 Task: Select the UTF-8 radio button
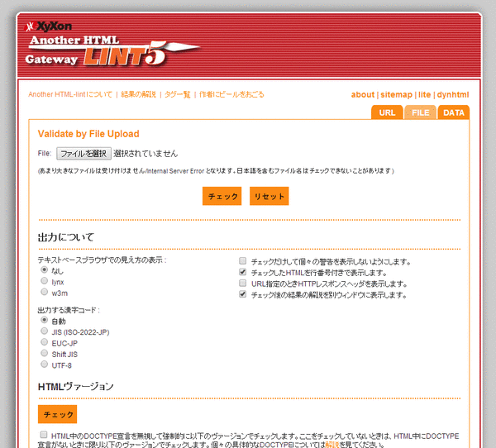tap(45, 365)
